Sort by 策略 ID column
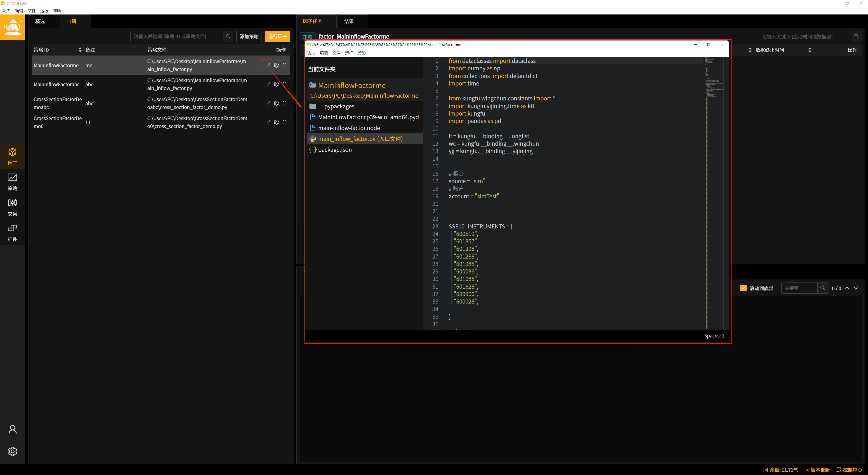 [x=80, y=50]
